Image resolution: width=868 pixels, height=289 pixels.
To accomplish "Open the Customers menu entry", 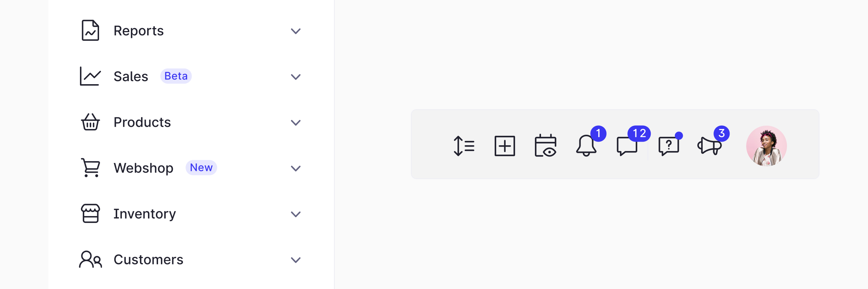I will pyautogui.click(x=148, y=259).
